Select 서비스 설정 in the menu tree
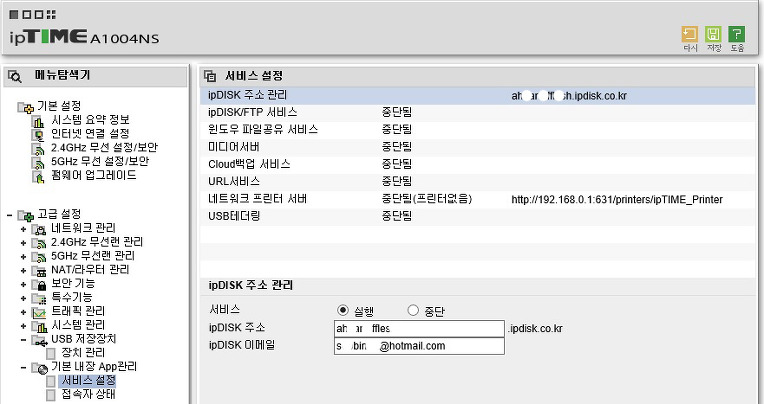 [88, 381]
